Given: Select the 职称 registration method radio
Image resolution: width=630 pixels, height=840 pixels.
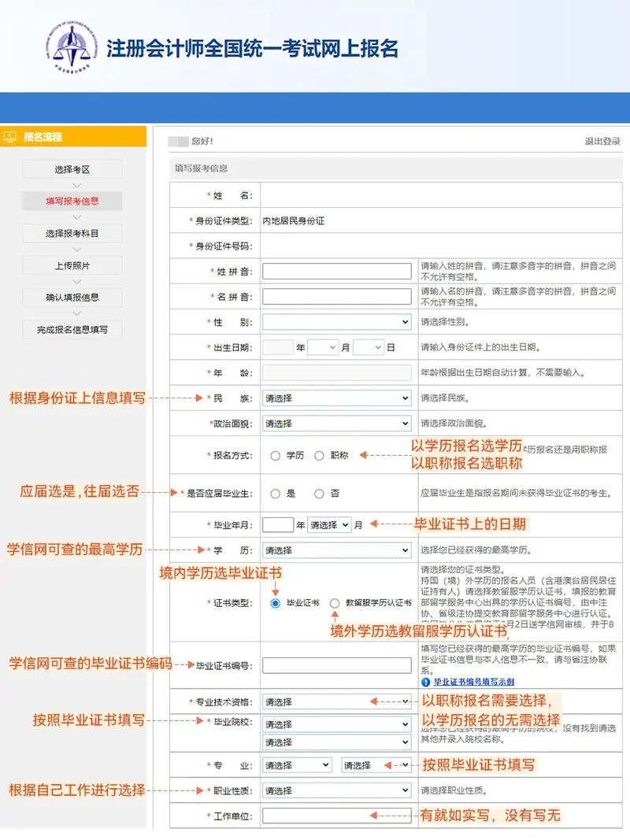Looking at the screenshot, I should point(319,455).
